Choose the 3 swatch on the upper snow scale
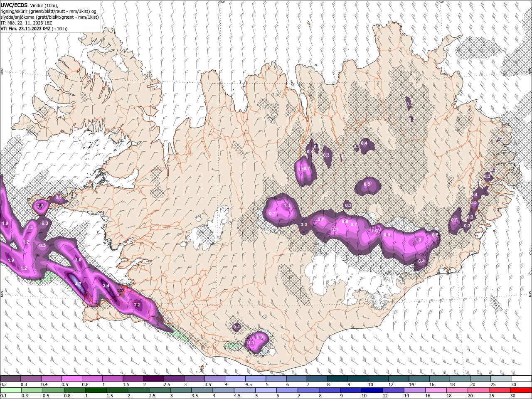The width and height of the screenshot is (532, 399). pos(195,378)
